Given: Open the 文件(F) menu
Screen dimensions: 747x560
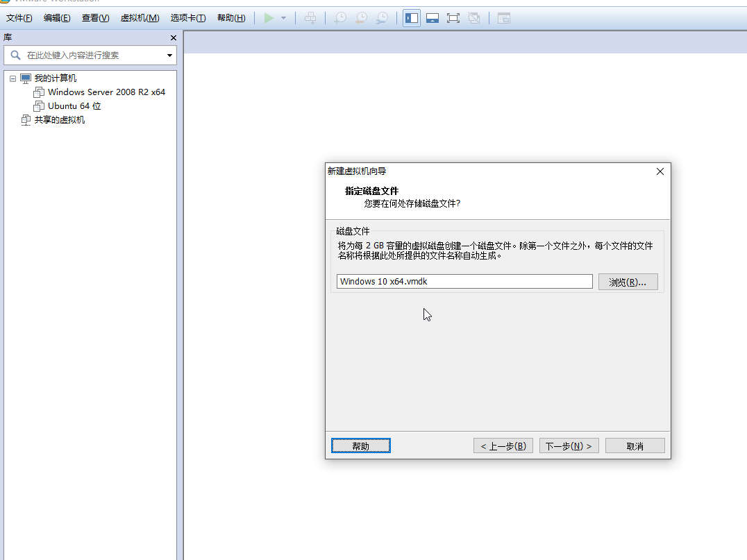Looking at the screenshot, I should point(19,18).
